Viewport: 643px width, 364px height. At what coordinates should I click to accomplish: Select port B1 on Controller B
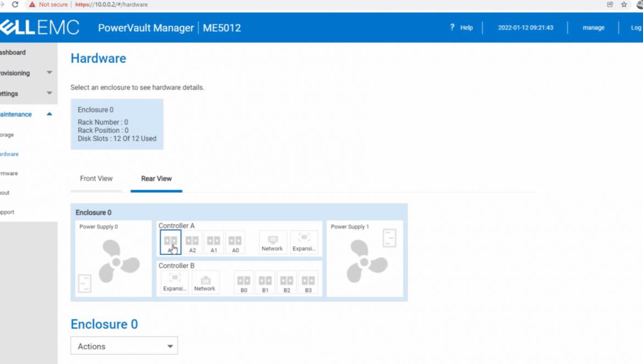click(265, 282)
